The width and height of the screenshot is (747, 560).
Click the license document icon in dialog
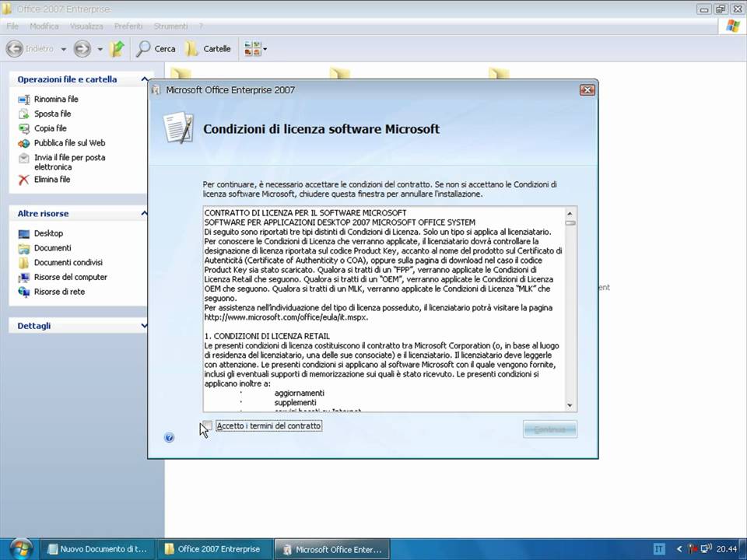(178, 128)
